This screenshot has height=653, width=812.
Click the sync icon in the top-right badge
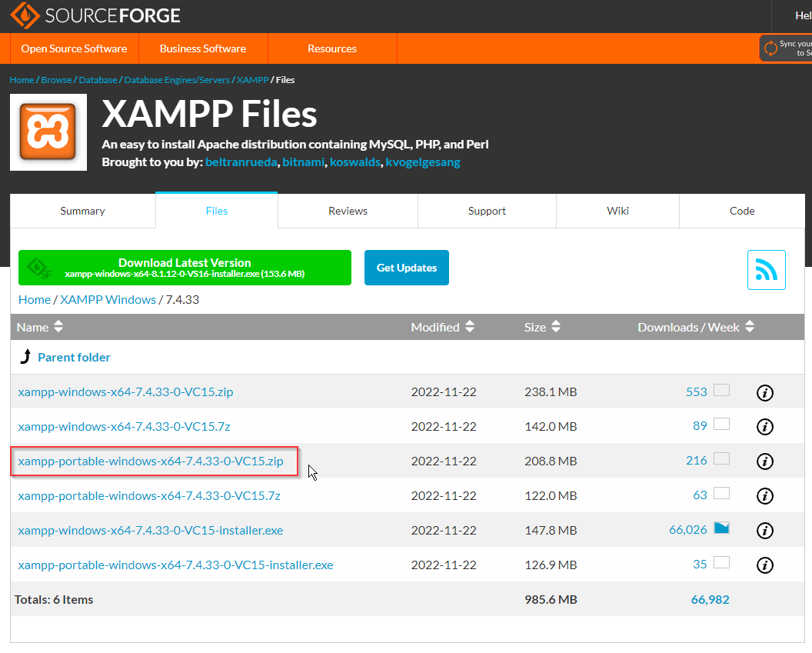(x=770, y=48)
